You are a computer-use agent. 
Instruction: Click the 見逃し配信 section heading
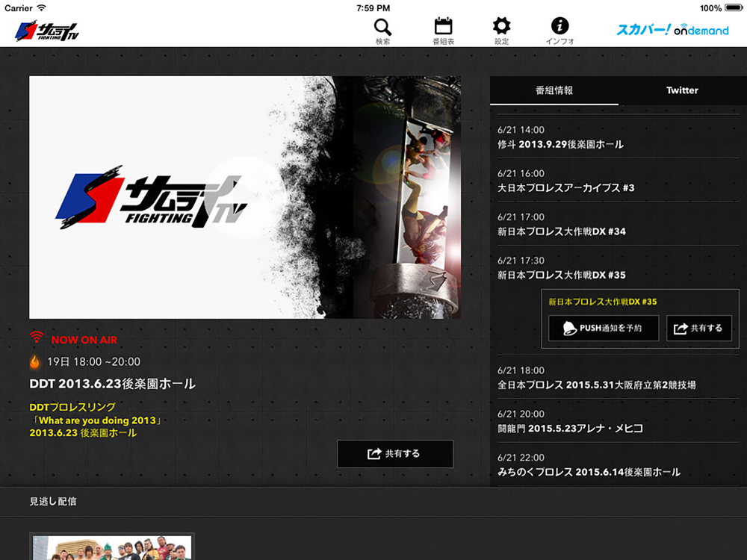tap(53, 502)
